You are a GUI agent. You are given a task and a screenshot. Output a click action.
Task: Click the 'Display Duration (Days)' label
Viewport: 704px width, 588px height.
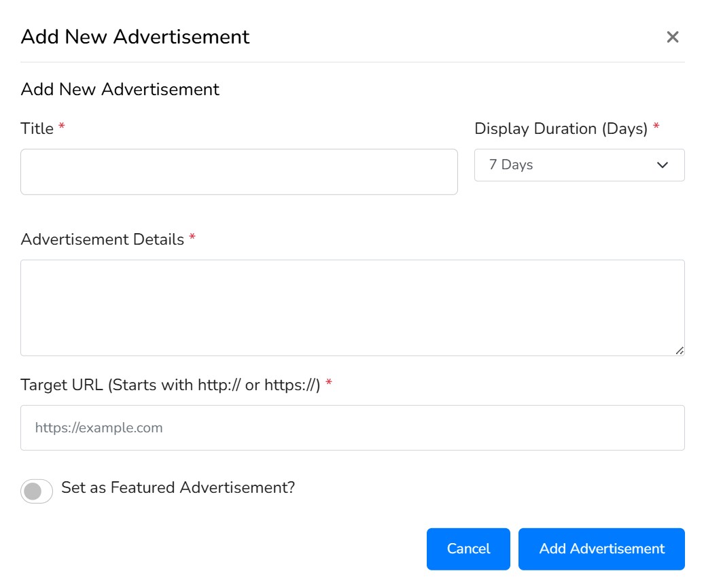pos(561,128)
